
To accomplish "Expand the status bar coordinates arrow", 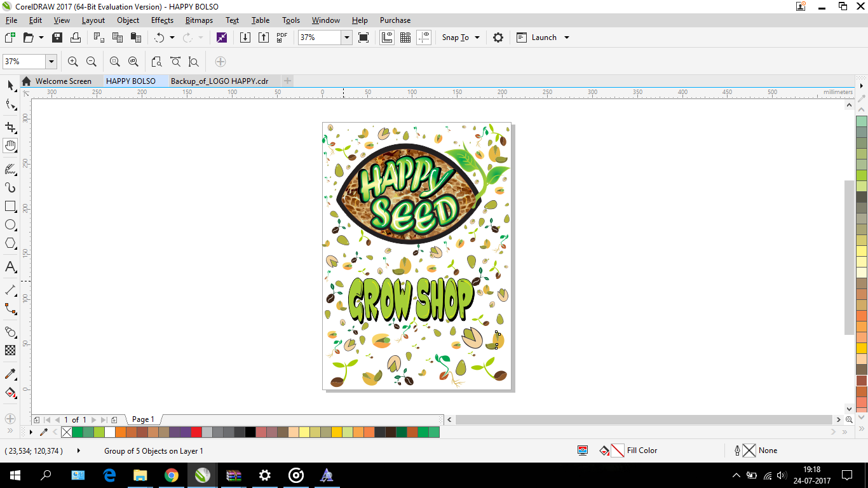I will [x=79, y=451].
